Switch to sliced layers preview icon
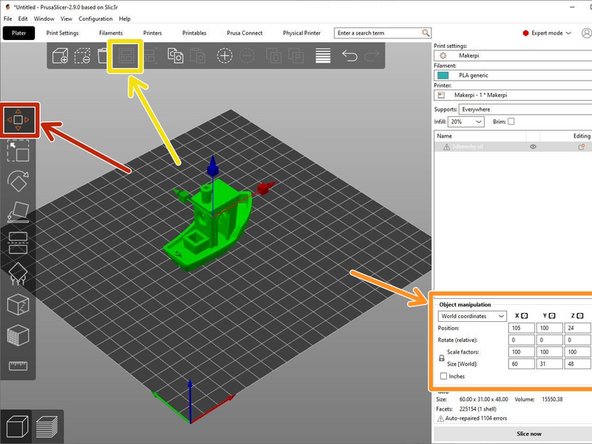592x444 pixels. point(47,427)
